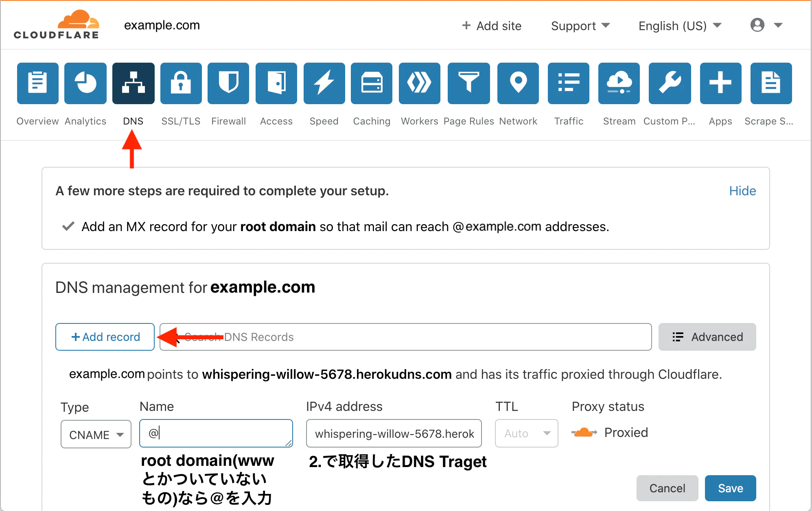Image resolution: width=812 pixels, height=511 pixels.
Task: Hide the setup steps notice
Action: click(x=742, y=191)
